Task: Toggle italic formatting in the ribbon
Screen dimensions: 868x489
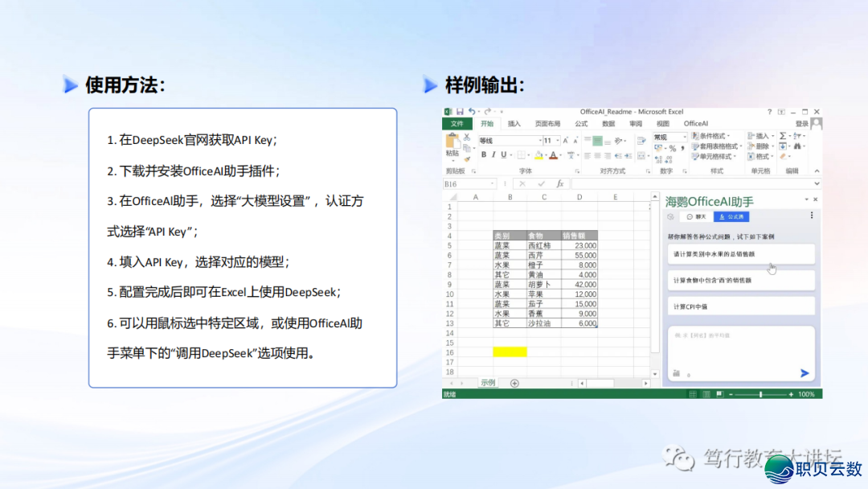Action: click(x=493, y=154)
